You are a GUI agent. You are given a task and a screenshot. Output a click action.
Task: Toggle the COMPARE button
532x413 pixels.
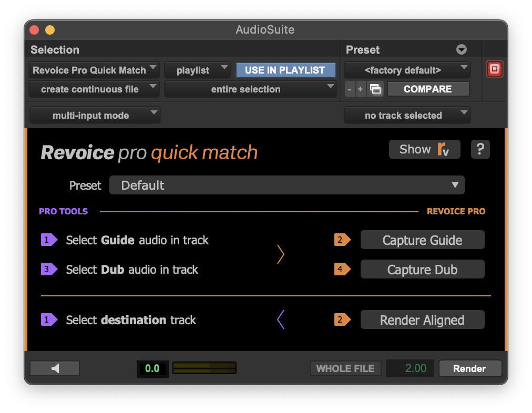coord(427,89)
